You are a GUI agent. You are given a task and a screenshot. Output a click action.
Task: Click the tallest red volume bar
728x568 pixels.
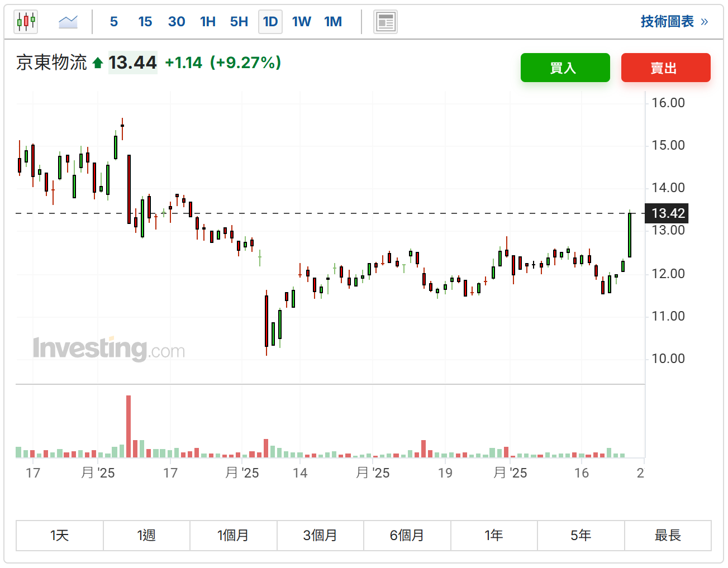tap(129, 427)
